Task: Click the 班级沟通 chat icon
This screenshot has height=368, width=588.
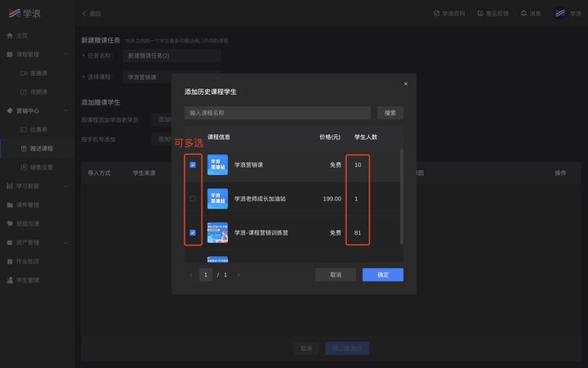Action: pos(10,223)
